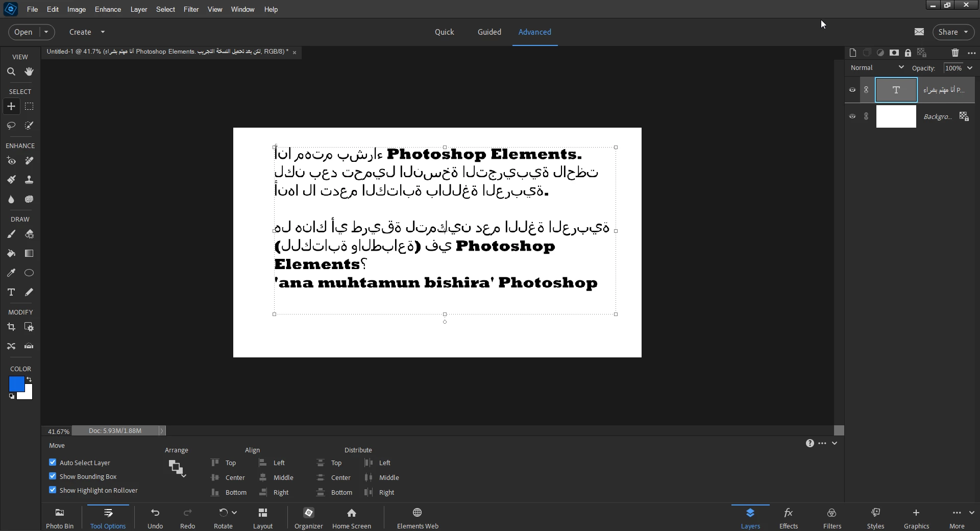Select the Straighten tool
Screen dimensions: 980x531
point(29,346)
